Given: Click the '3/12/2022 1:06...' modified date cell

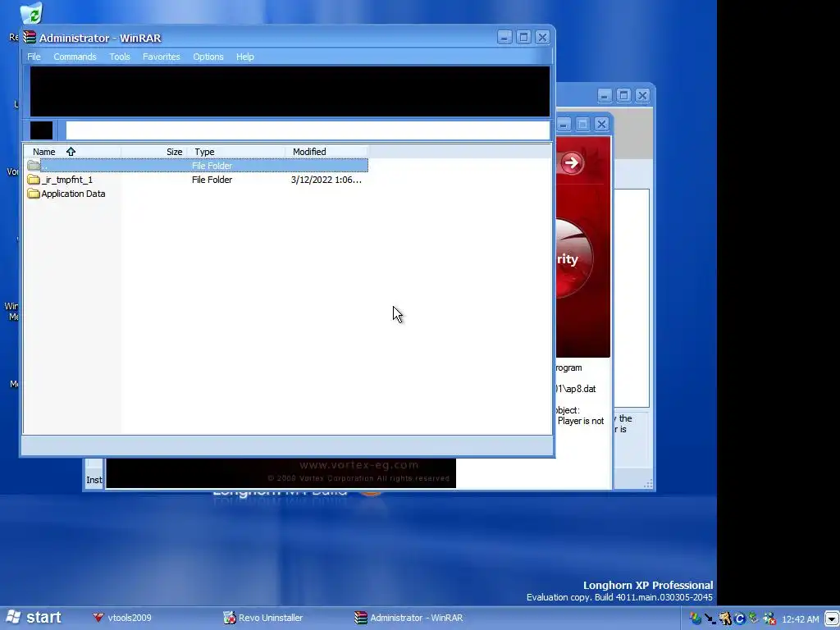Looking at the screenshot, I should [326, 180].
